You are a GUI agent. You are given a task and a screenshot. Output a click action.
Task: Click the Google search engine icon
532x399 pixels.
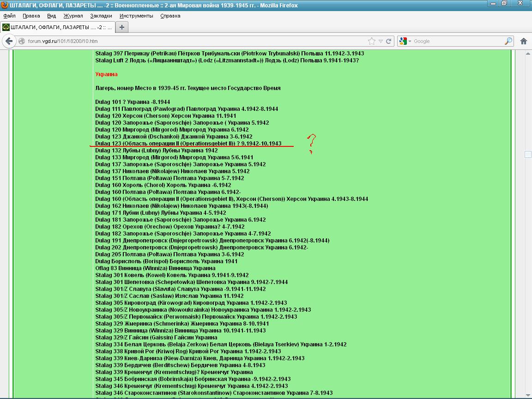(x=403, y=41)
